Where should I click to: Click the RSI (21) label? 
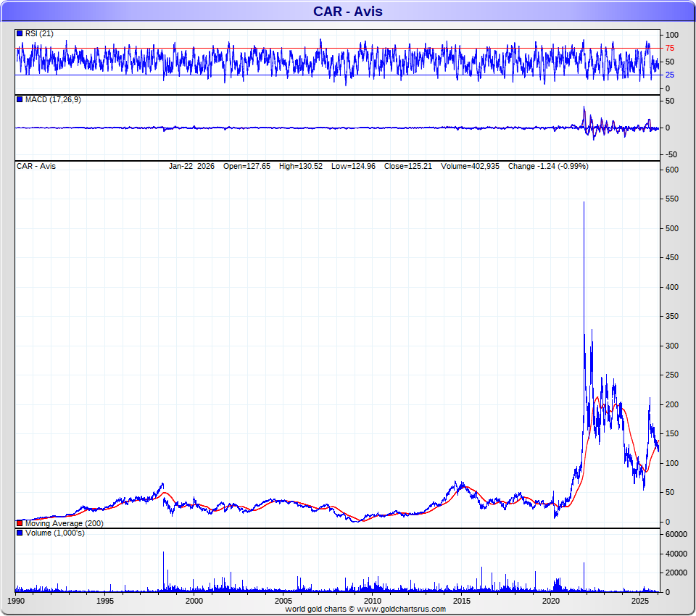(39, 33)
